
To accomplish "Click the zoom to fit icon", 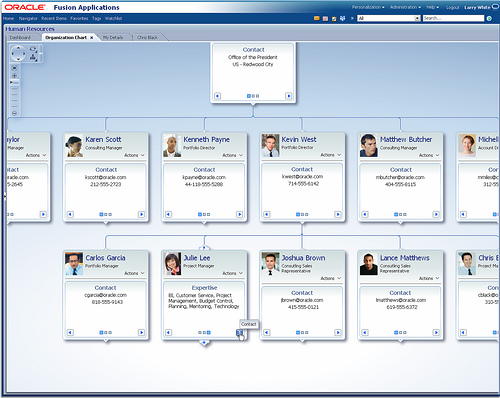I will tap(14, 68).
